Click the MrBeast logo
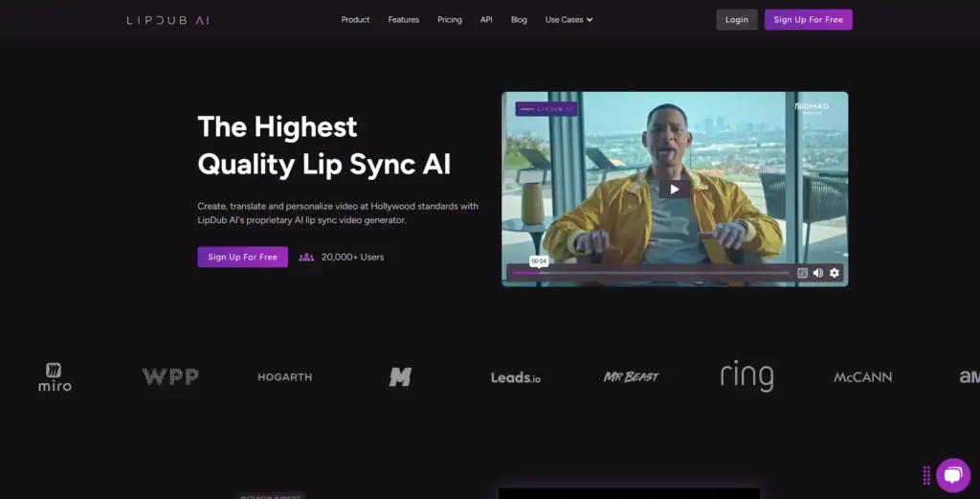Screen dimensions: 980x499 (x=632, y=377)
